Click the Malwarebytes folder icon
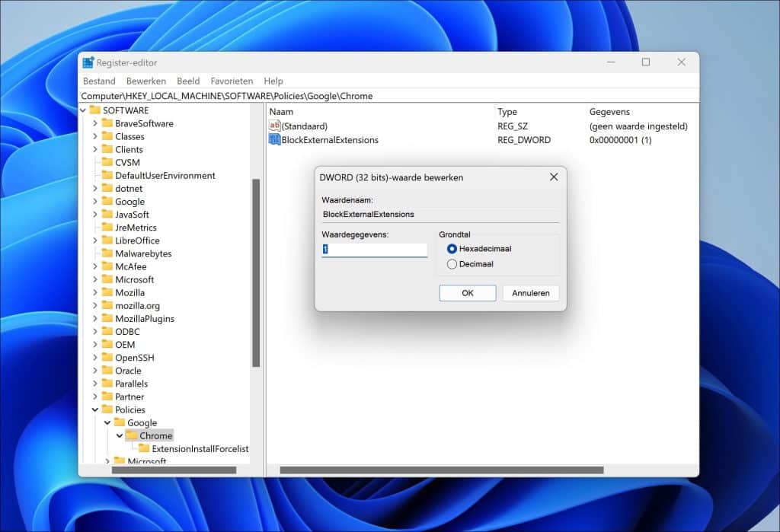The height and width of the screenshot is (532, 780). click(x=107, y=253)
